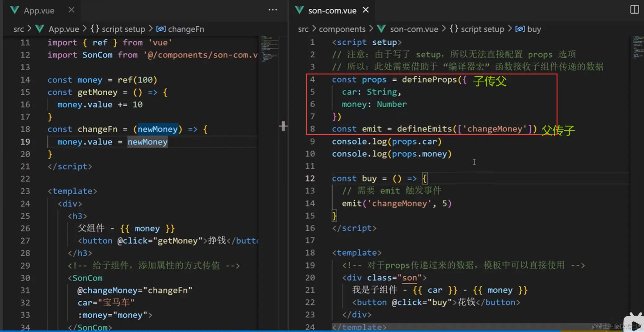Image resolution: width=644 pixels, height=332 pixels.
Task: Open script setup breadcrumb in left editor
Action: click(x=123, y=29)
